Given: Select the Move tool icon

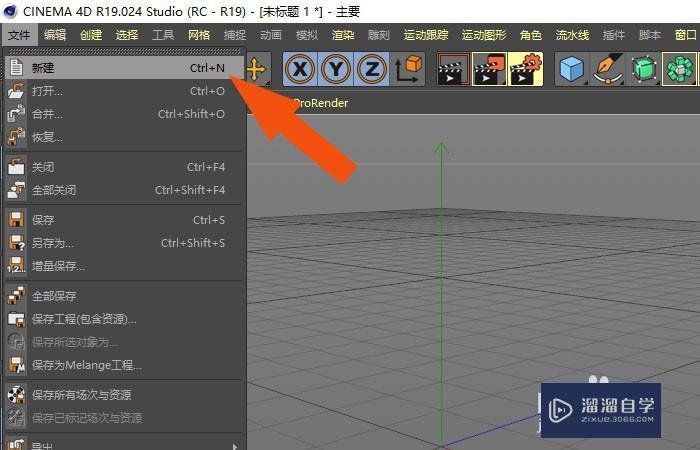Looking at the screenshot, I should pyautogui.click(x=258, y=70).
